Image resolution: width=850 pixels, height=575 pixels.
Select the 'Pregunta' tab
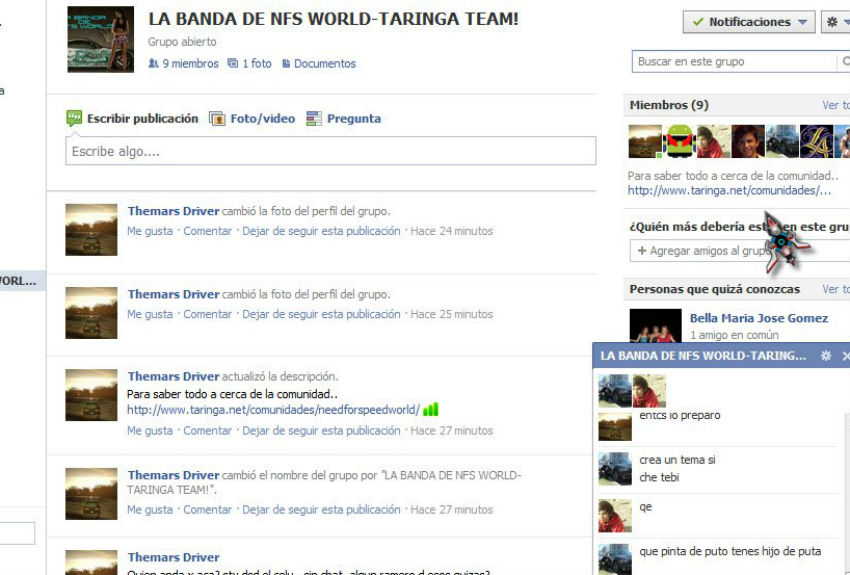[354, 118]
